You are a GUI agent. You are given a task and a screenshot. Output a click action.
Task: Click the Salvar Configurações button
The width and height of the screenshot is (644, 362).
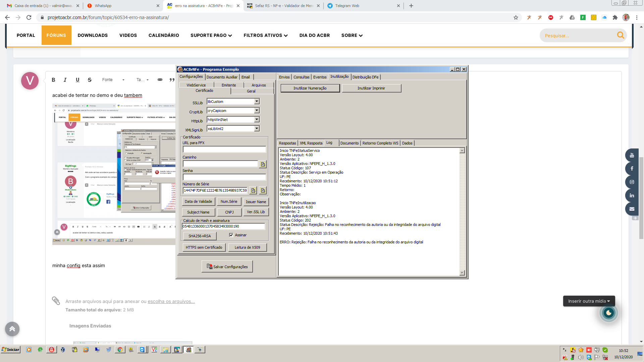coord(227,266)
